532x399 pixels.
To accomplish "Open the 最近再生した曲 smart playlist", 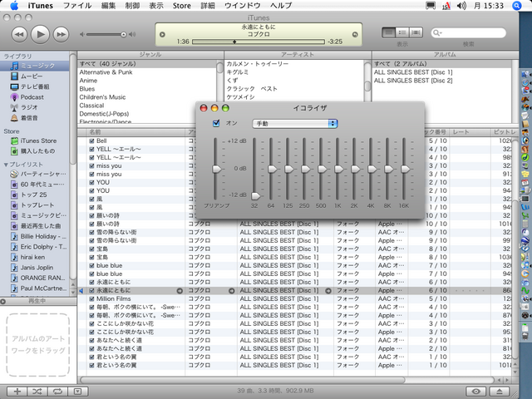I will (x=34, y=226).
